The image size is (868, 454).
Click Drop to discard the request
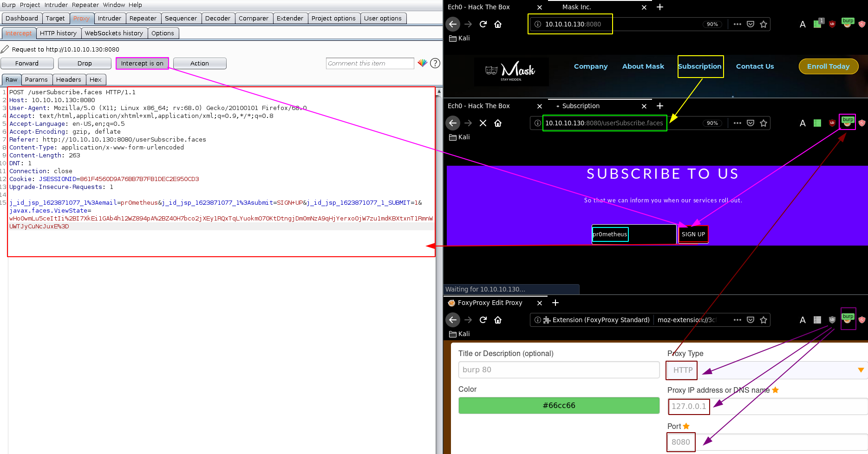coord(85,64)
